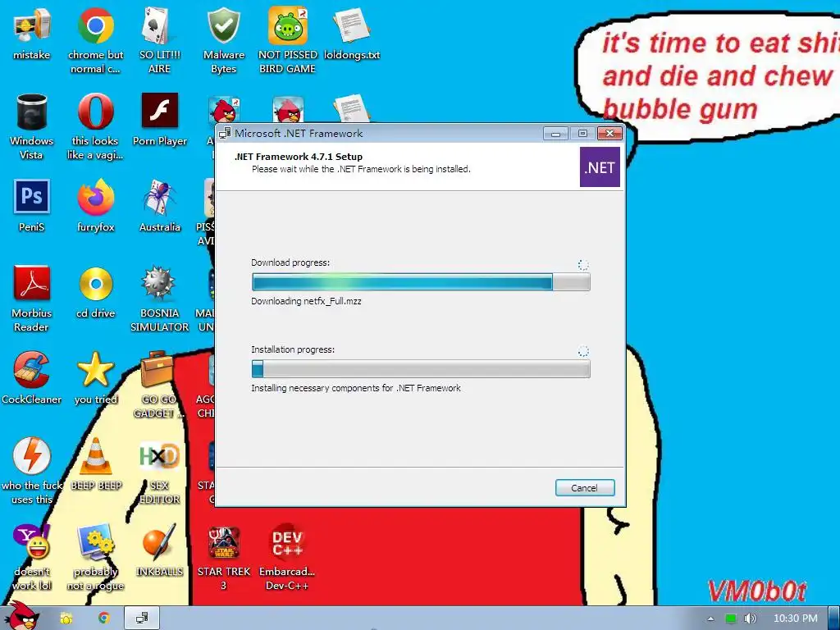The height and width of the screenshot is (630, 840).
Task: Open Chrome from the taskbar
Action: [x=104, y=619]
